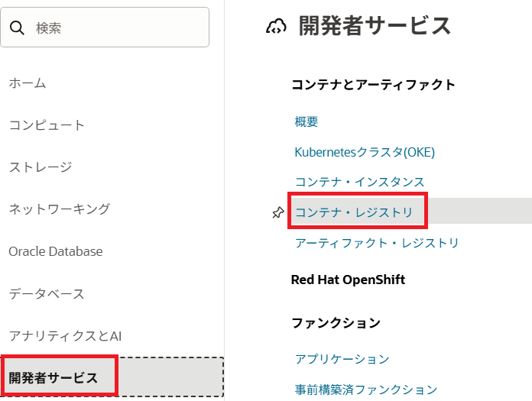
Task: Click the Red Hat OpenShift heading
Action: pyautogui.click(x=348, y=280)
